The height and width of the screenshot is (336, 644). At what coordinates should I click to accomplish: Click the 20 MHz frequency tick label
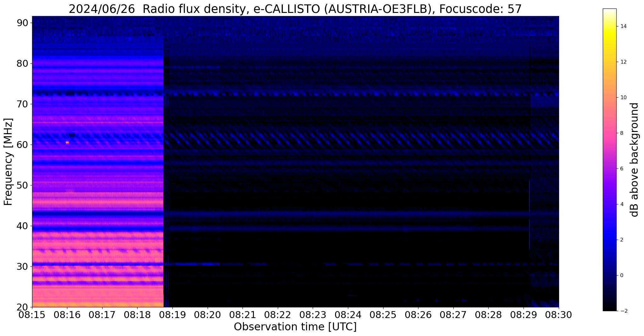tap(22, 307)
